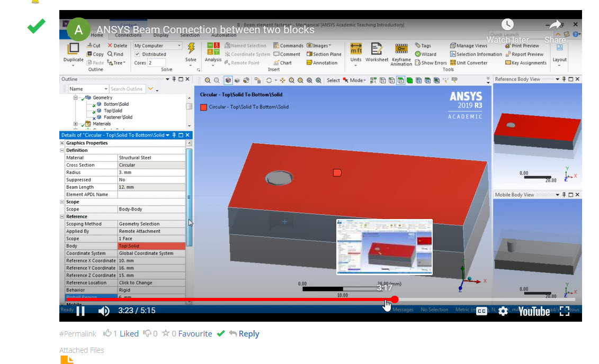Click the Chart insert button
This screenshot has height=364, width=599.
(283, 62)
